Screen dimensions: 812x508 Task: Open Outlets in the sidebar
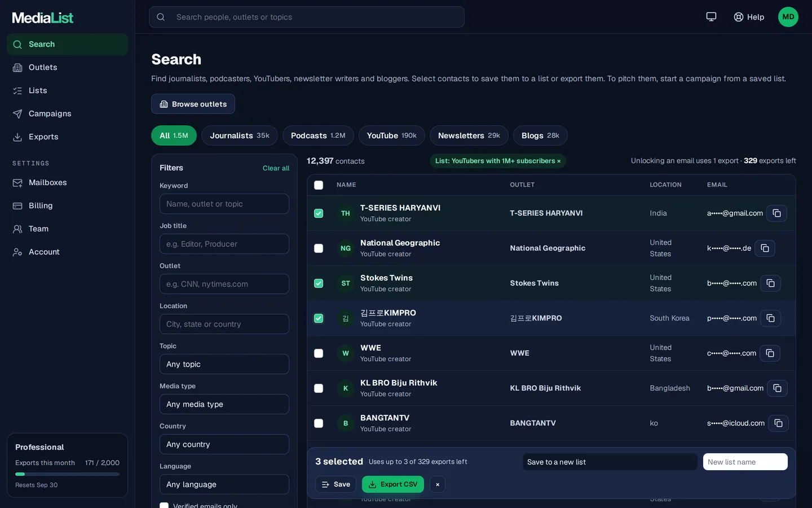pos(67,67)
